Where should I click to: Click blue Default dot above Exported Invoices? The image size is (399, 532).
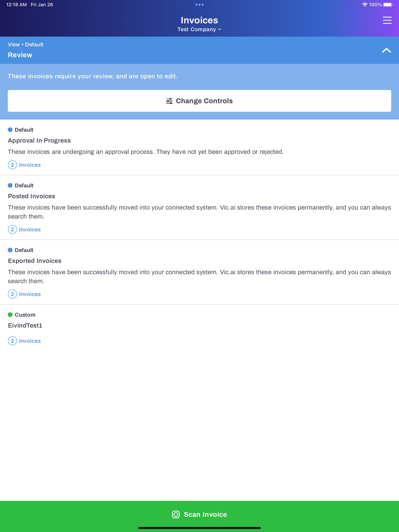tap(10, 250)
